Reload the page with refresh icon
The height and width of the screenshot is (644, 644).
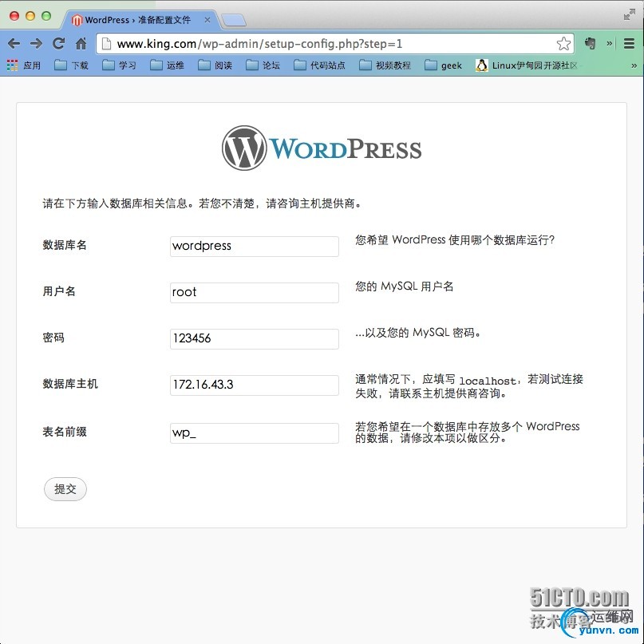tap(58, 43)
